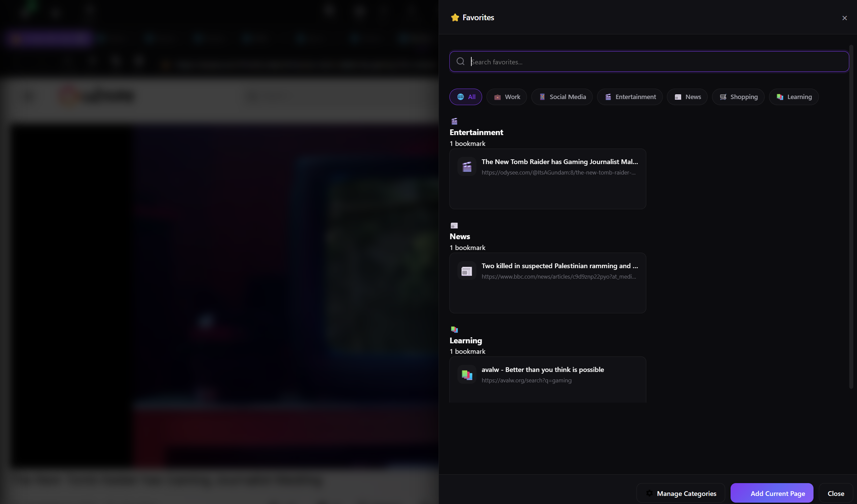This screenshot has height=504, width=857.
Task: Click the star icon next to Favorites heading
Action: pos(455,17)
